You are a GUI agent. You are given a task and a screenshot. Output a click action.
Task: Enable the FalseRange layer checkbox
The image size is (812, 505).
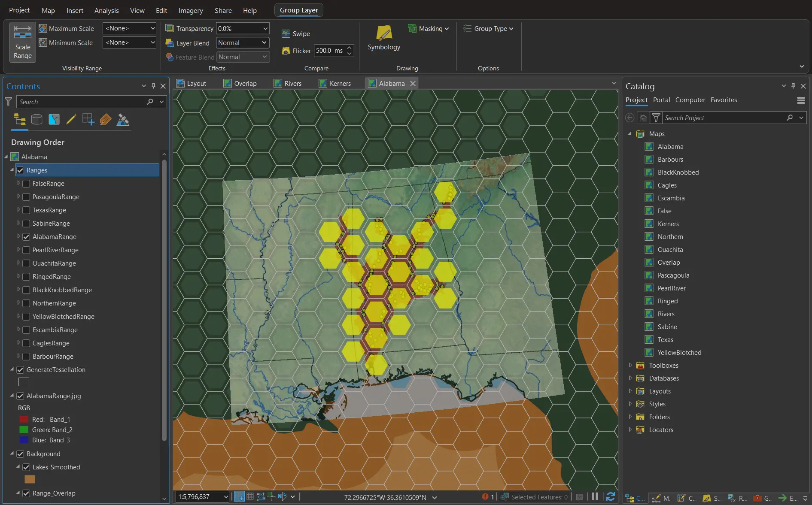click(x=27, y=183)
